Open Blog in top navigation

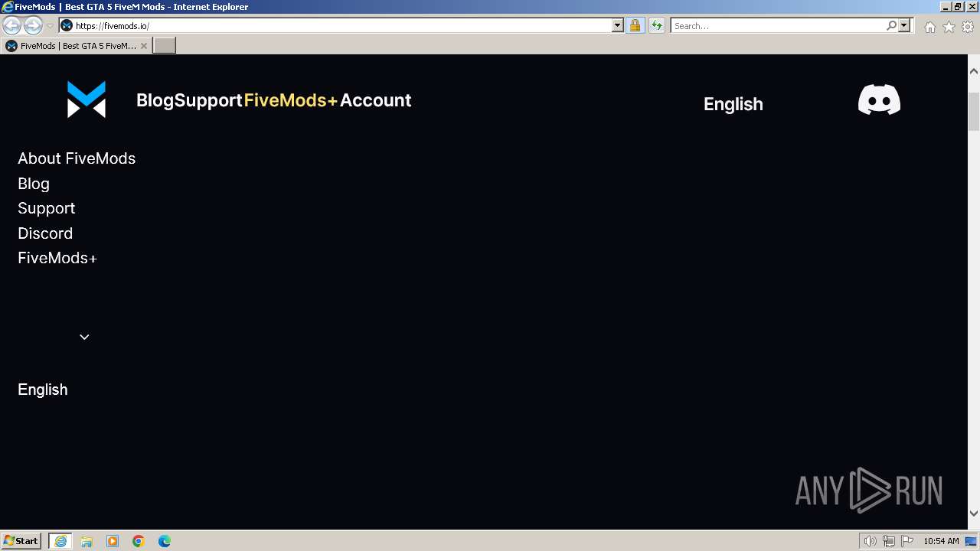point(155,100)
